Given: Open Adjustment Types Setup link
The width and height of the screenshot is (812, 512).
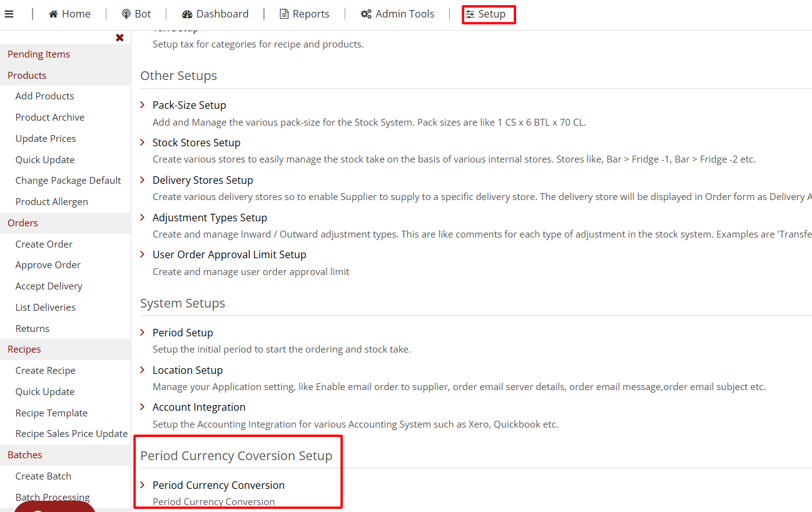Looking at the screenshot, I should pos(210,218).
